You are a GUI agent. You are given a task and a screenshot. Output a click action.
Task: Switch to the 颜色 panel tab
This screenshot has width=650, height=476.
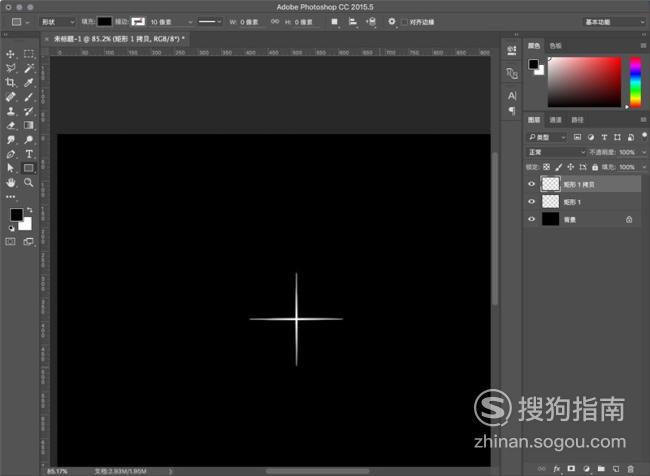coord(534,46)
